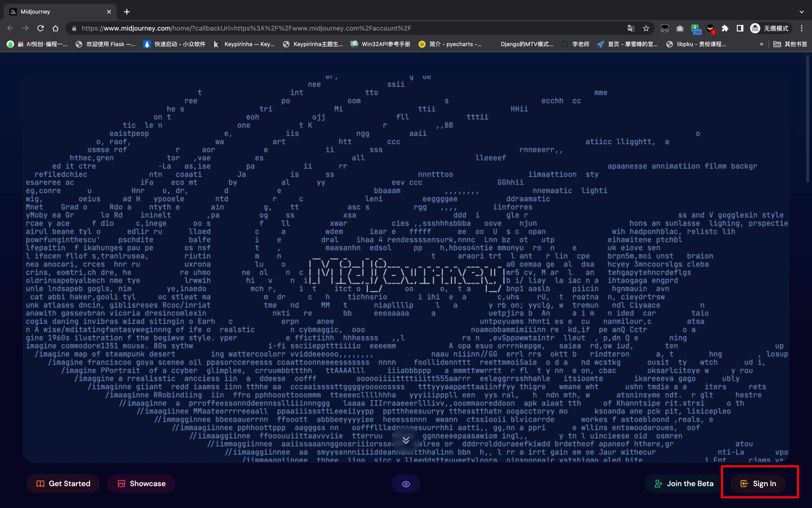Click the Sign In button
Image resolution: width=812 pixels, height=508 pixels.
[x=758, y=484]
